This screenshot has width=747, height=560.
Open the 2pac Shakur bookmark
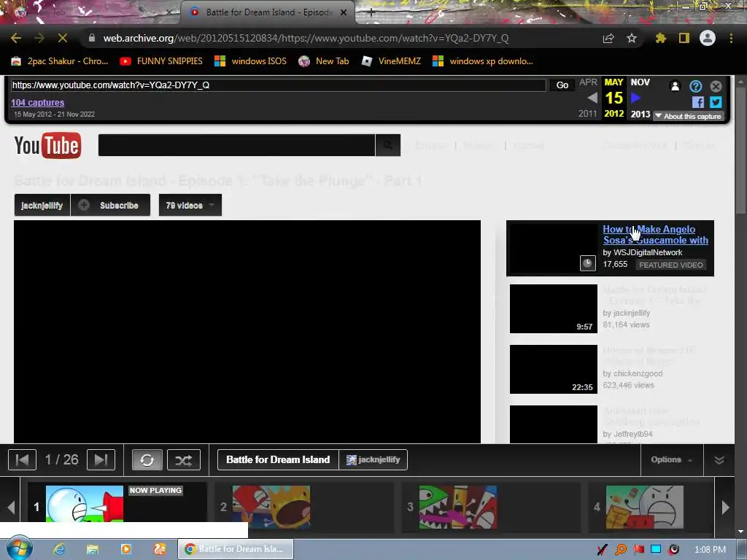click(60, 61)
